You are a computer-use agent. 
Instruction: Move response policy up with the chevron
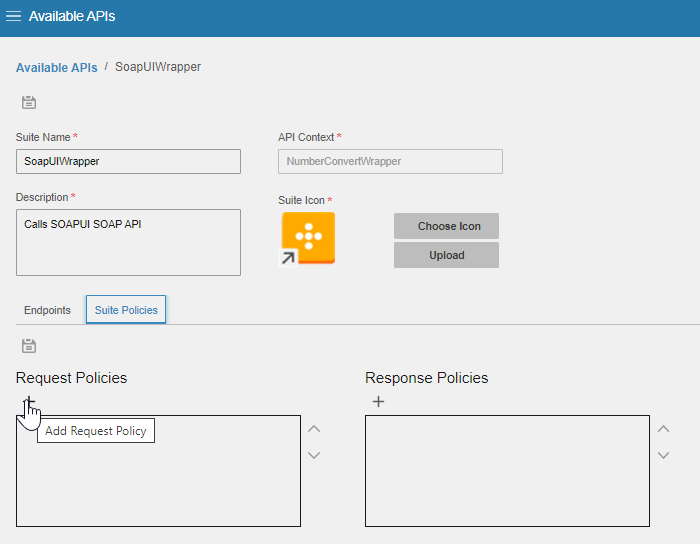pyautogui.click(x=663, y=429)
